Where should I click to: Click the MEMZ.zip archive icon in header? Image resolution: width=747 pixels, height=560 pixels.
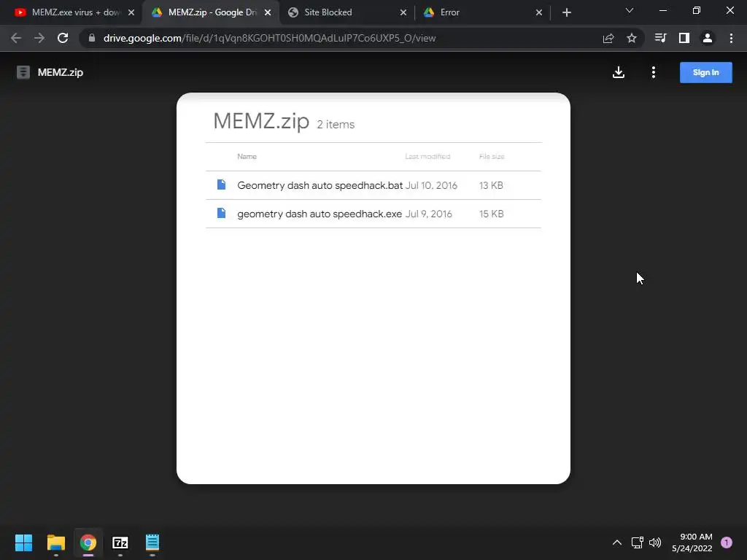point(23,72)
